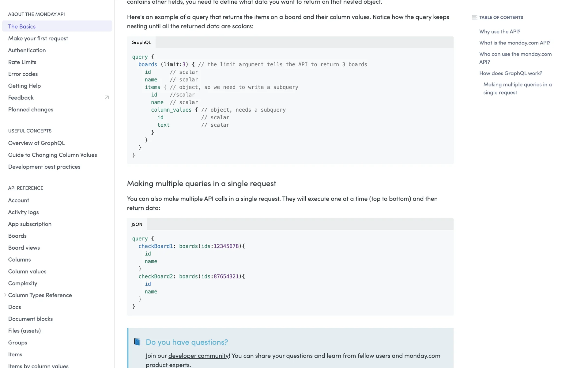
Task: Expand the Column Types Reference section
Action: 5,295
